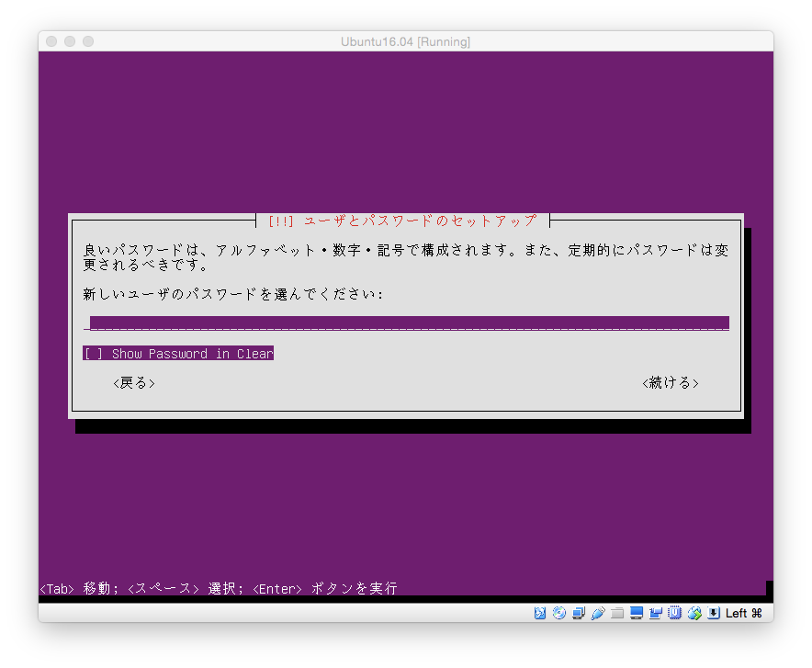Image resolution: width=812 pixels, height=668 pixels.
Task: Click the <戻る> back button
Action: [x=134, y=382]
